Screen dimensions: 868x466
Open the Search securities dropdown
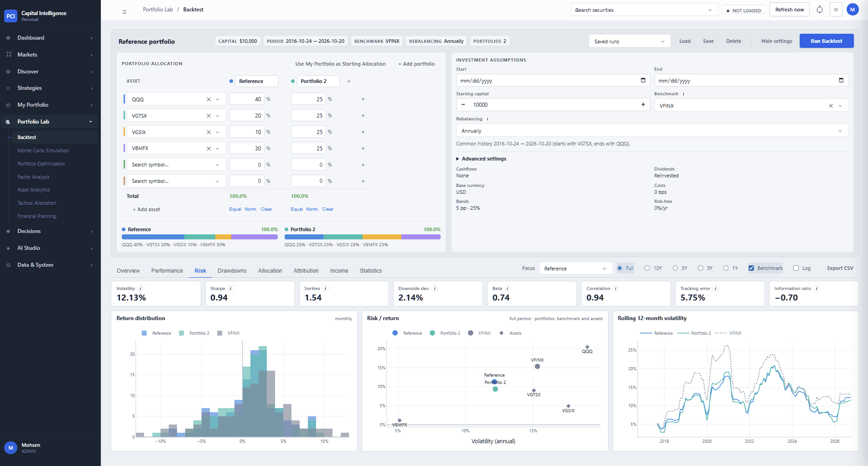click(644, 10)
